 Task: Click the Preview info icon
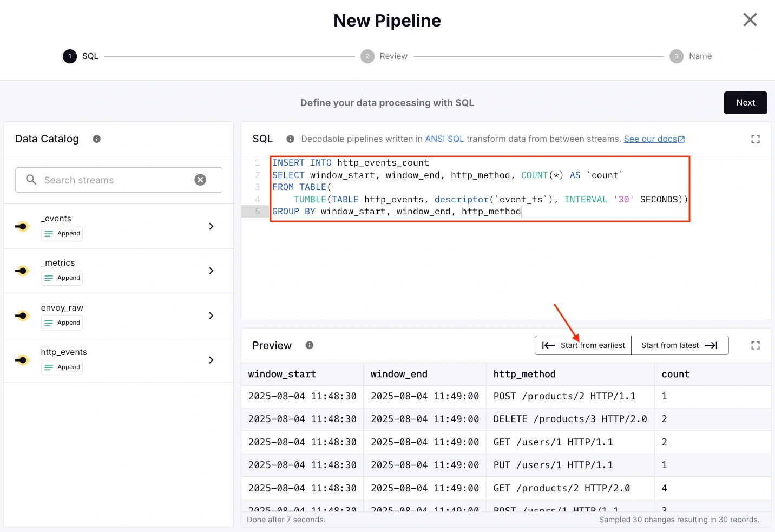pyautogui.click(x=310, y=345)
